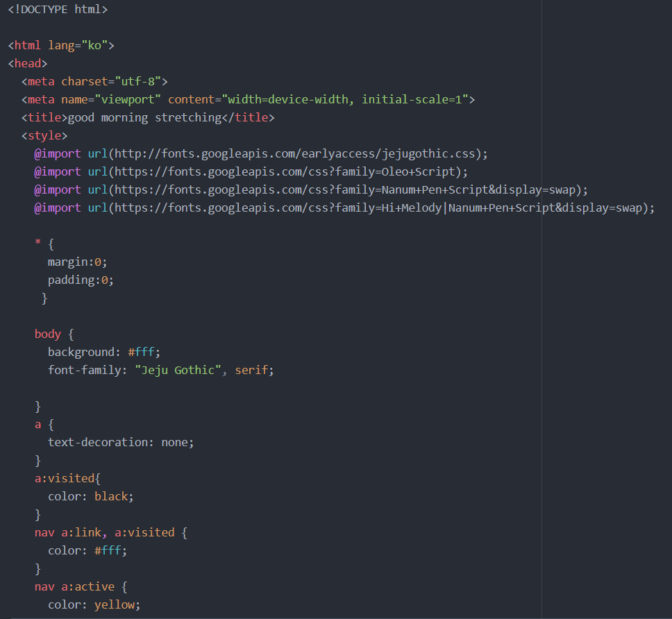Screen dimensions: 672x619
Task: Click the opening head tag
Action: [x=28, y=63]
